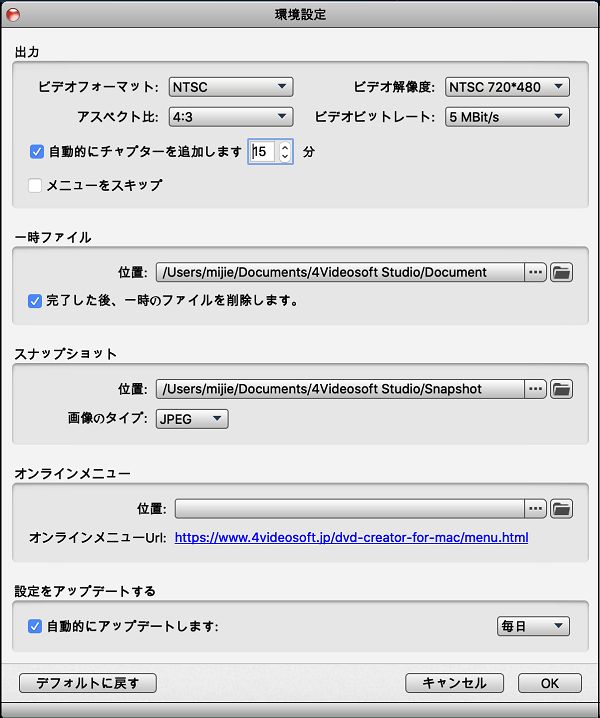Open アスペクト比 dropdown showing 4:3
This screenshot has height=718, width=600.
click(231, 117)
